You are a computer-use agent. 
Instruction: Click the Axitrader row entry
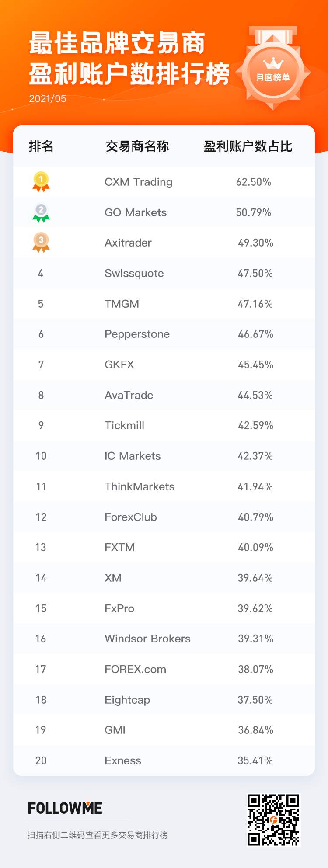[128, 243]
